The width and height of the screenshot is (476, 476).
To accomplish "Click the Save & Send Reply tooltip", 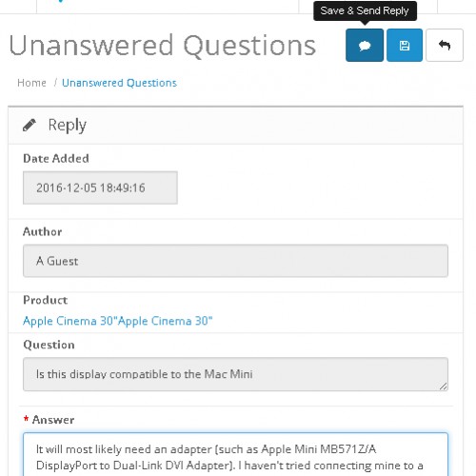I will pos(365,11).
